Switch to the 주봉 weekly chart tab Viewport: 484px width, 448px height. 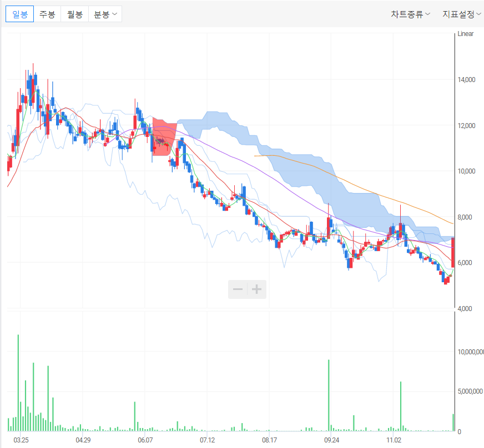point(47,14)
